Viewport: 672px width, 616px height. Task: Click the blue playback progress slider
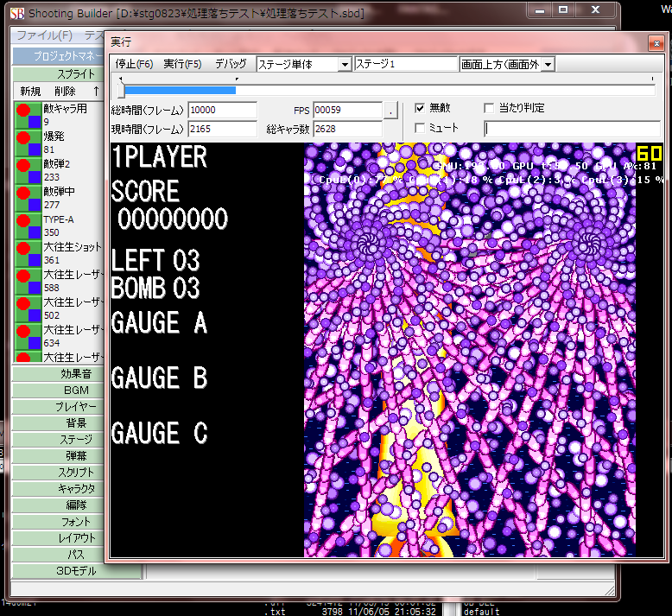click(180, 89)
